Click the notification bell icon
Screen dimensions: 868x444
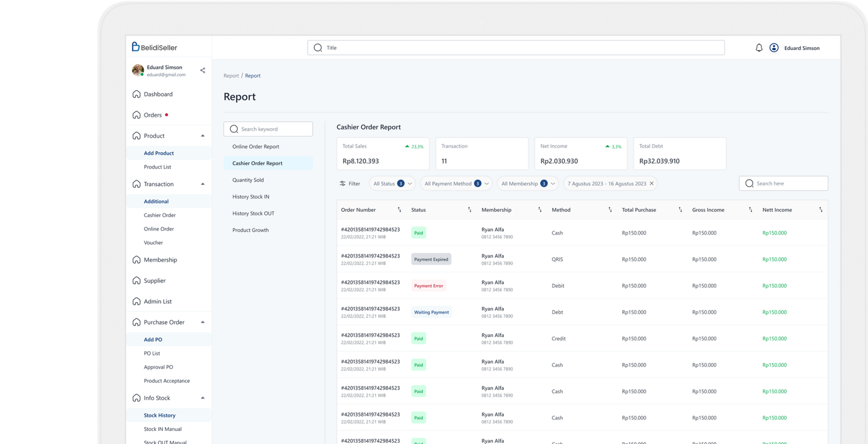pyautogui.click(x=758, y=48)
